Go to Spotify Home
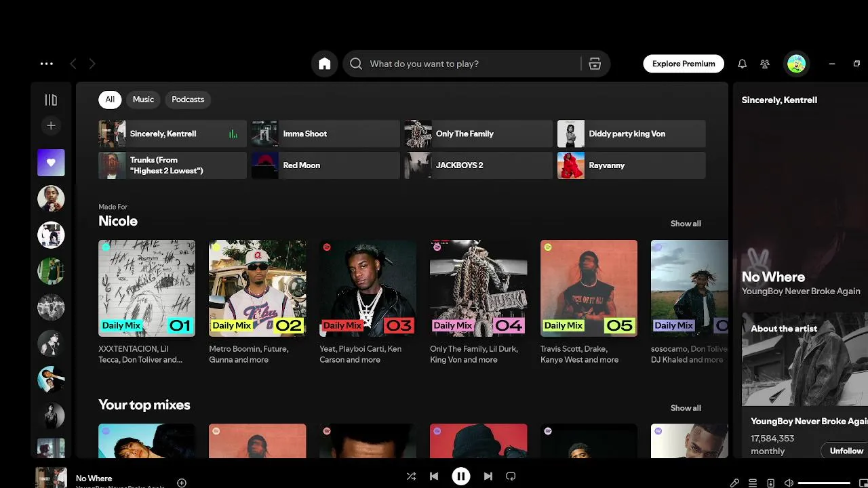The width and height of the screenshot is (868, 488). tap(325, 64)
